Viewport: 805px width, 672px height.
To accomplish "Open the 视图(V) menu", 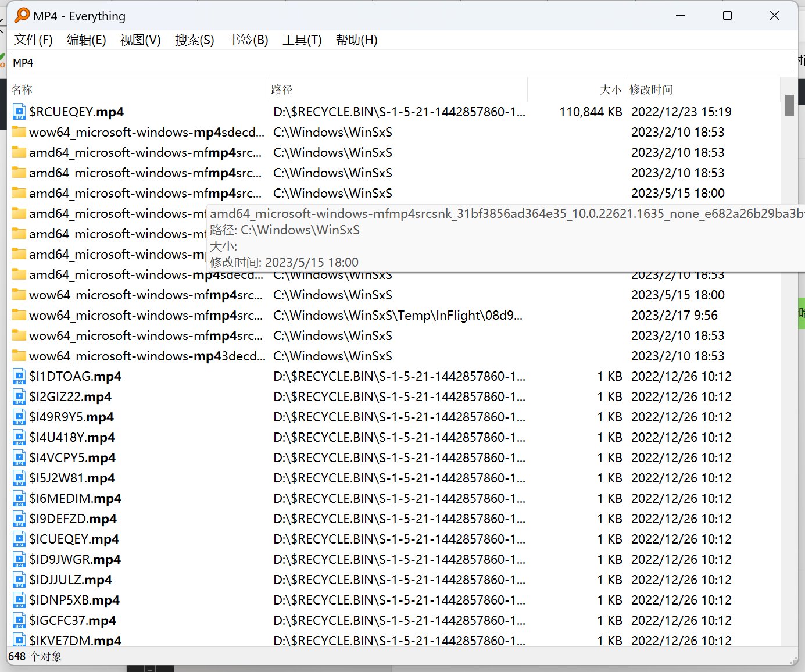I will click(140, 40).
